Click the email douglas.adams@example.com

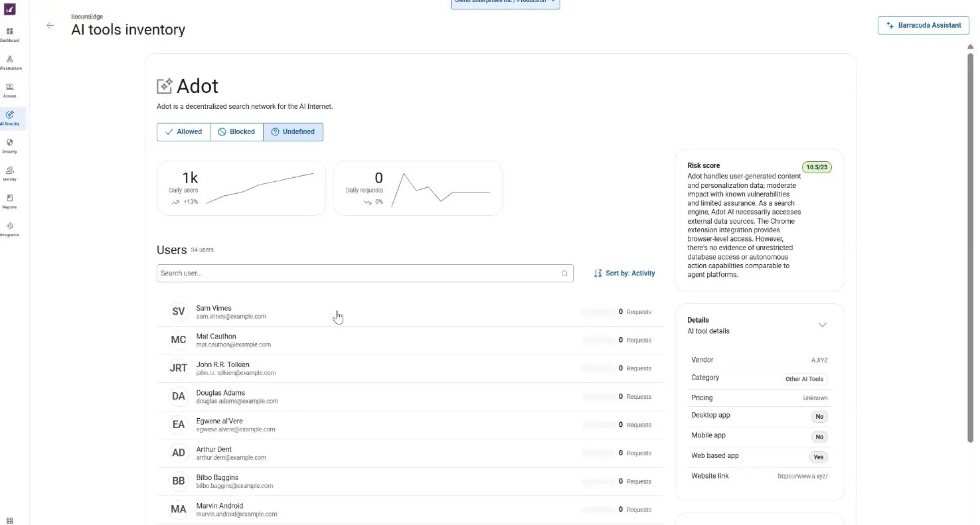(x=237, y=402)
